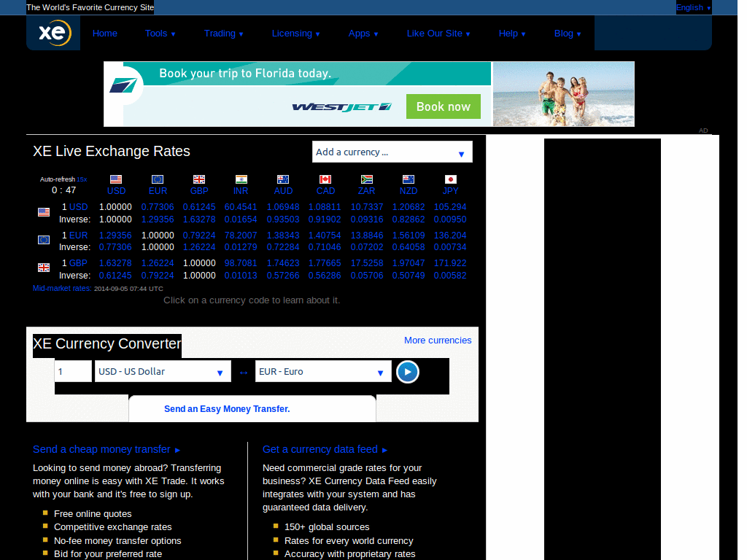Click the rate 105.294 in the 1 USD row
This screenshot has height=560, width=747.
449,207
